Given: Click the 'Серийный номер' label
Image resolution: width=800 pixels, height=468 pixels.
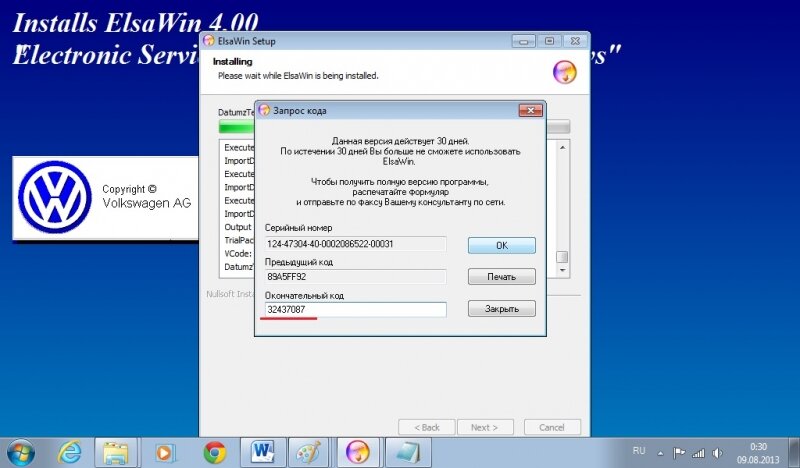Looking at the screenshot, I should tap(298, 228).
